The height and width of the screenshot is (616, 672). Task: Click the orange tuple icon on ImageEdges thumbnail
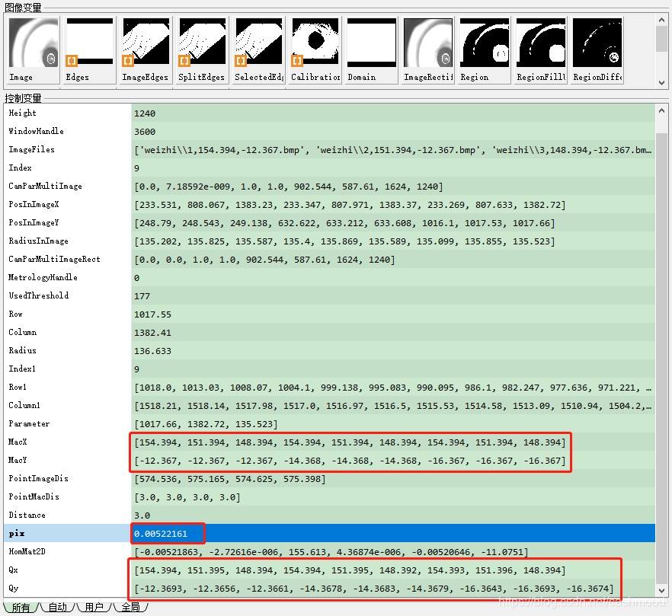[128, 61]
